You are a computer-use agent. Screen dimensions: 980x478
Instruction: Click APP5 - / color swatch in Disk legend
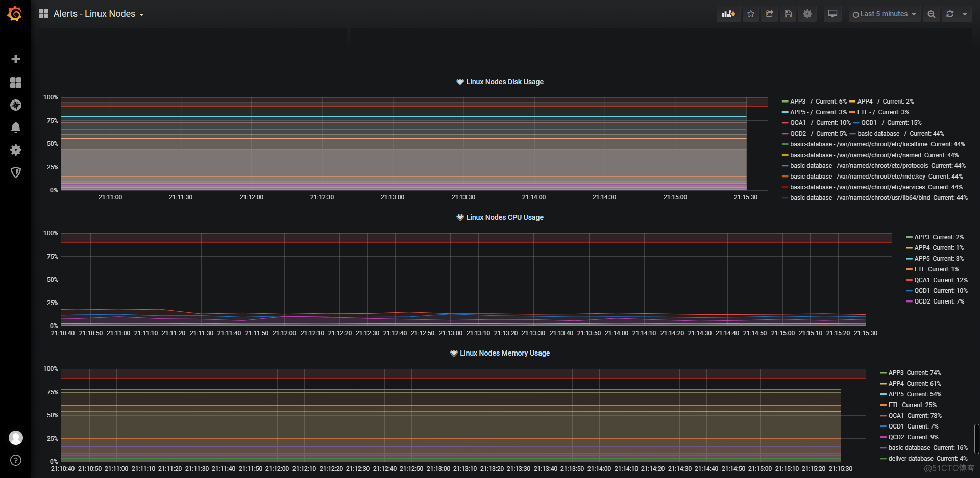point(785,112)
